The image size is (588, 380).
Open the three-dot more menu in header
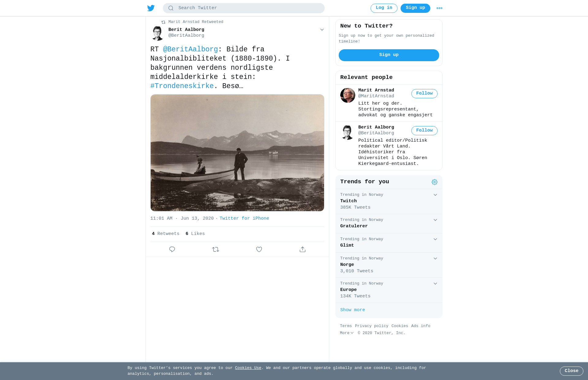pyautogui.click(x=439, y=8)
